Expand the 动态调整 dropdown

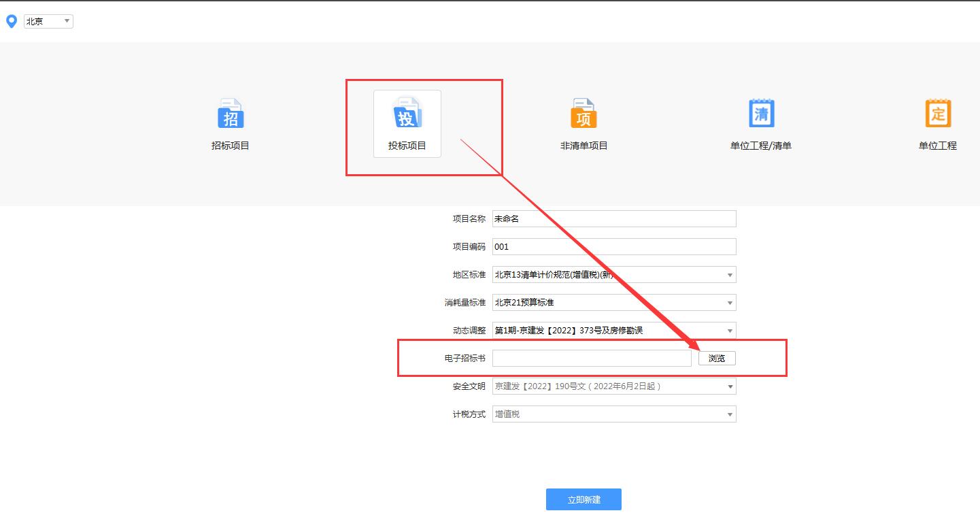point(614,331)
